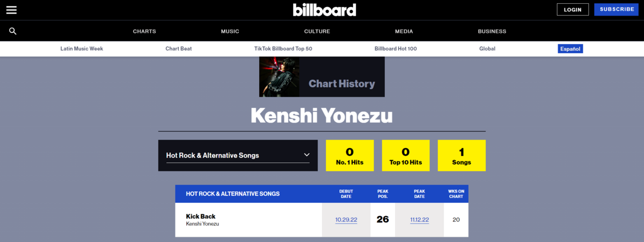Open the BUSINESS menu
The height and width of the screenshot is (242, 644).
(492, 31)
